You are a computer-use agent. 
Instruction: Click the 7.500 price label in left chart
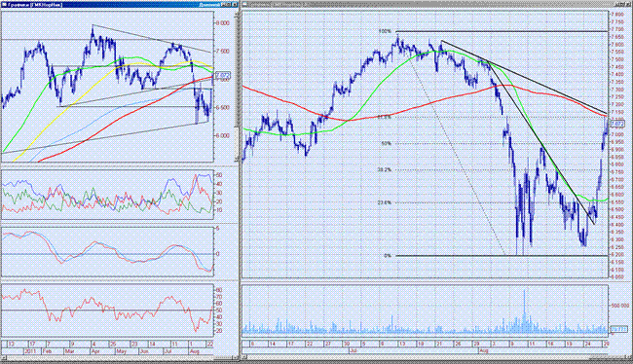[x=223, y=52]
